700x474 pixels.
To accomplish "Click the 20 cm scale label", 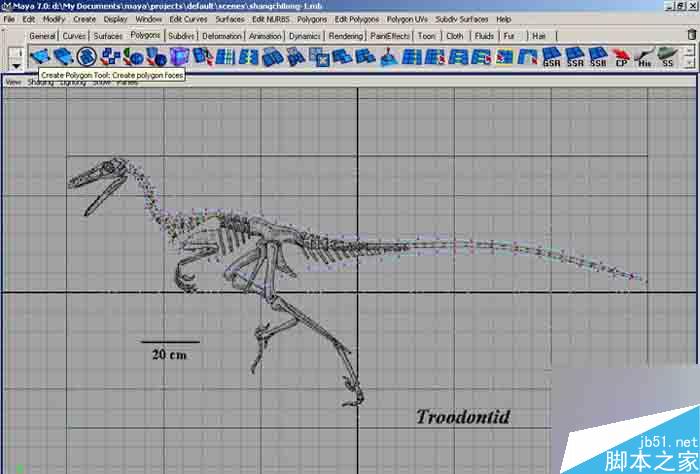I will point(169,355).
